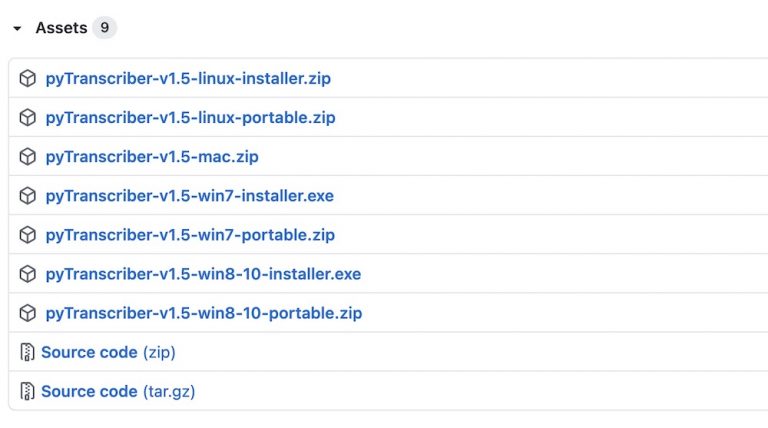Viewport: 768px width, 428px height.
Task: Download pyTranscriber-v1.5-win8-10-portable.zip link
Action: [204, 313]
